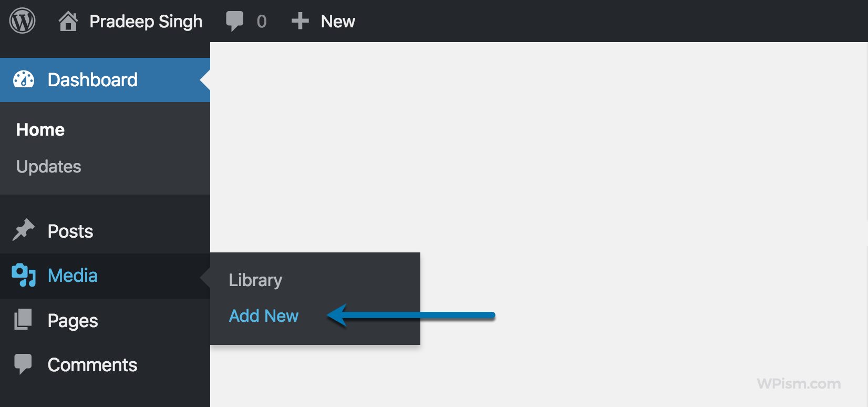Click the Add New media link
The width and height of the screenshot is (868, 407).
(x=263, y=316)
